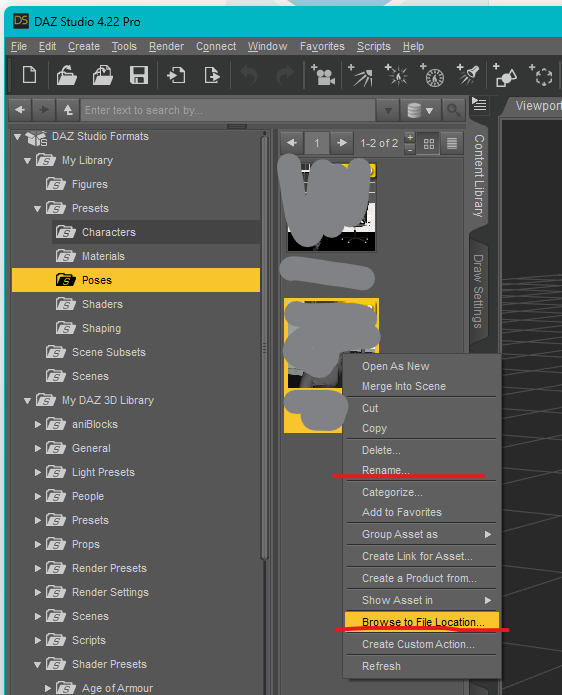Screen dimensions: 562x695
Task: Switch to Draw Settings side tab
Action: (478, 291)
